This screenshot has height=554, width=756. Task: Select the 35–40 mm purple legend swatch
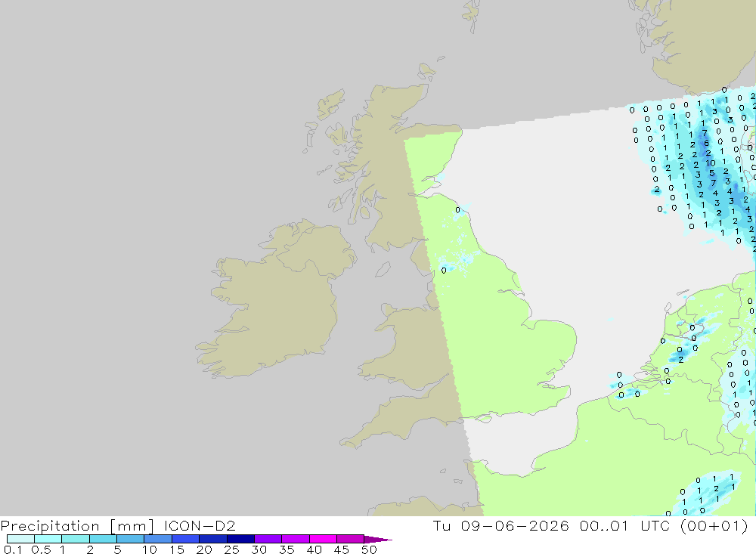(x=296, y=539)
